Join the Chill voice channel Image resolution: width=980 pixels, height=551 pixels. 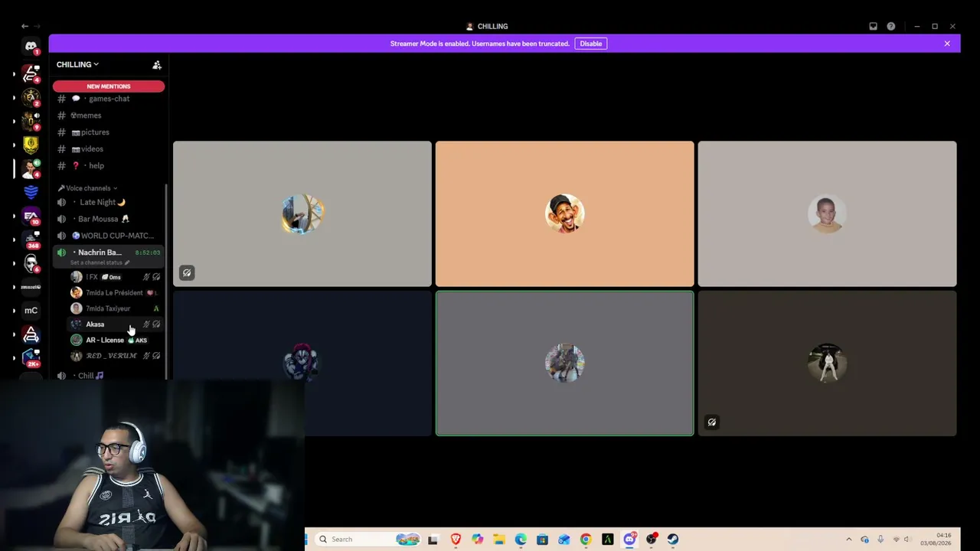tap(109, 376)
